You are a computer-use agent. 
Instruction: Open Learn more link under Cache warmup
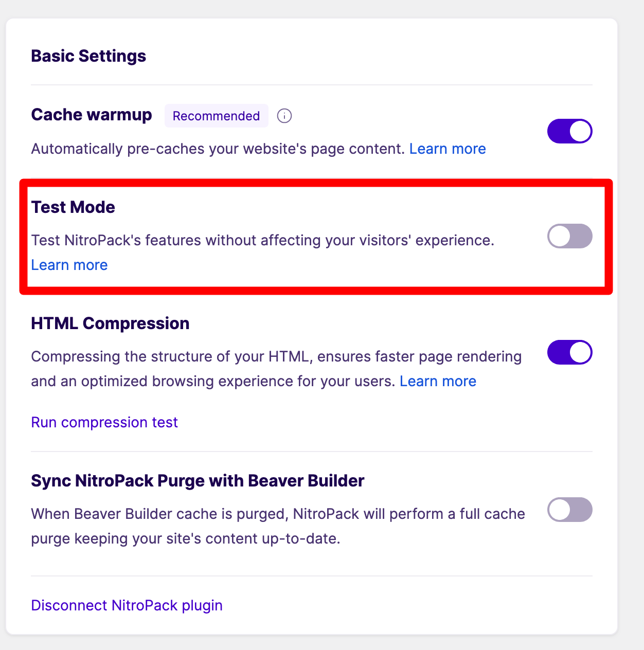448,149
